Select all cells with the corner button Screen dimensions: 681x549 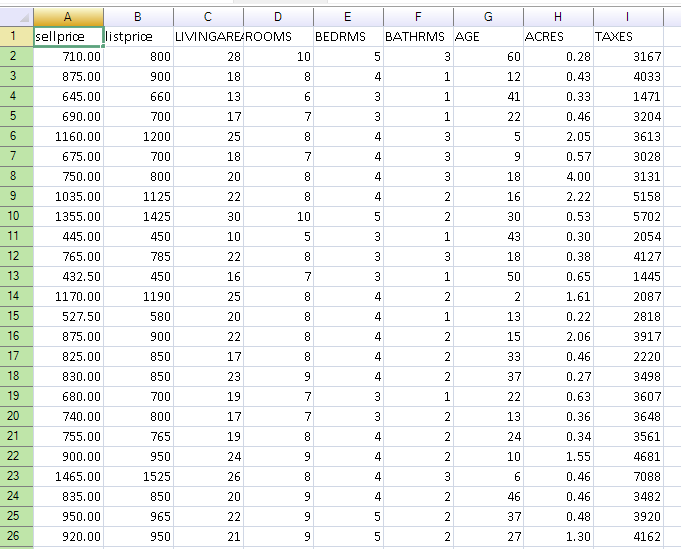coord(17,17)
